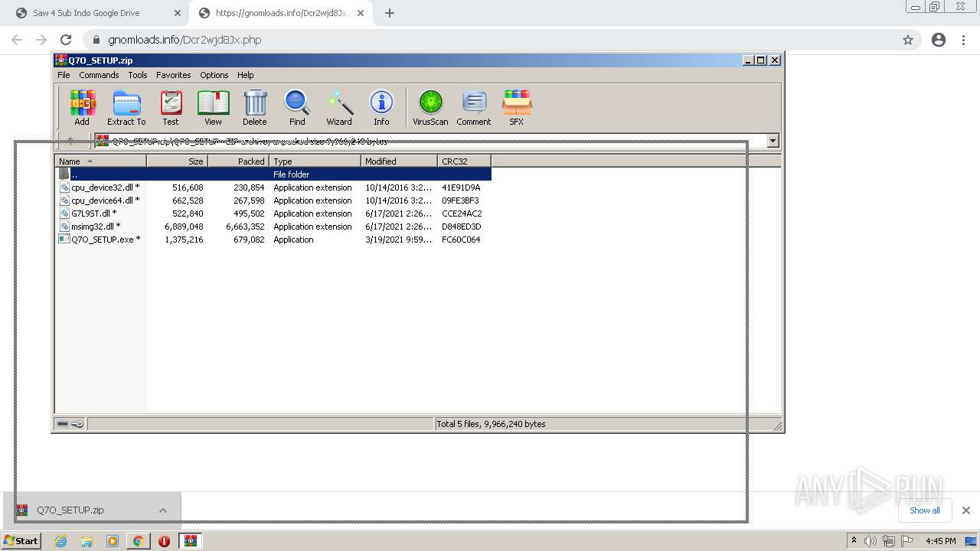The width and height of the screenshot is (980, 551).
Task: Click the Chrome taskbar icon
Action: [138, 541]
